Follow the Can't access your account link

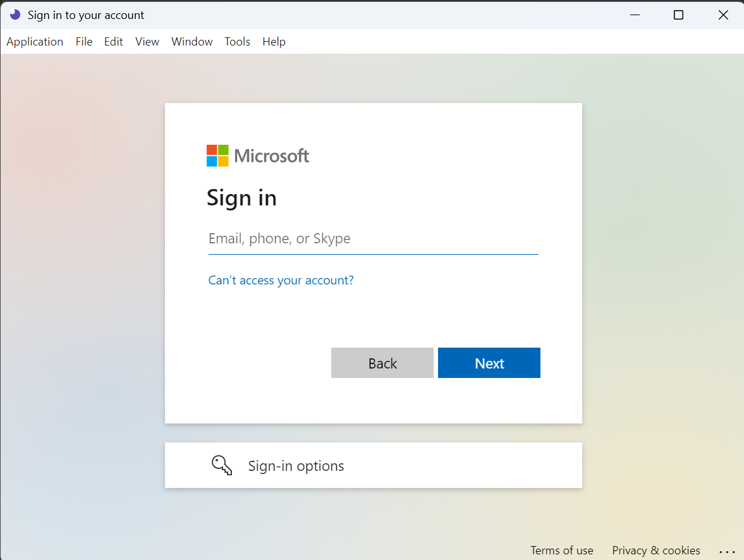(281, 280)
